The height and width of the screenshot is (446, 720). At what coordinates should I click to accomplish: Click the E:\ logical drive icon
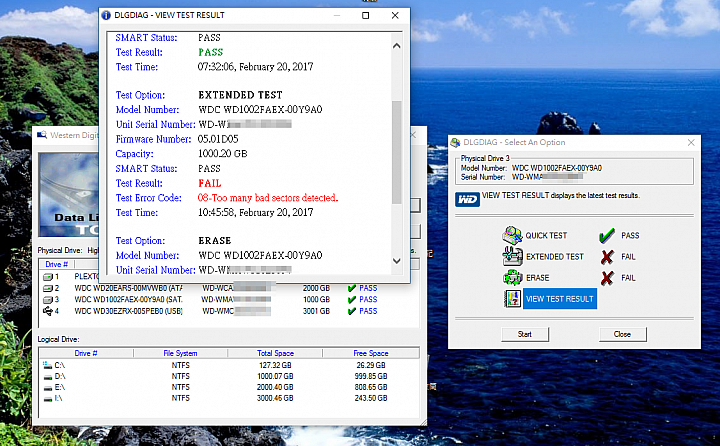point(47,388)
